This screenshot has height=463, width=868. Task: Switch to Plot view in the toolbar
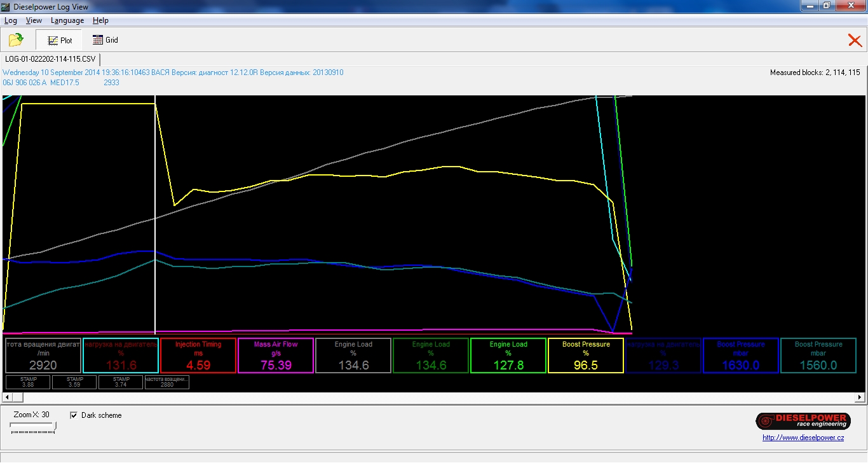point(60,40)
